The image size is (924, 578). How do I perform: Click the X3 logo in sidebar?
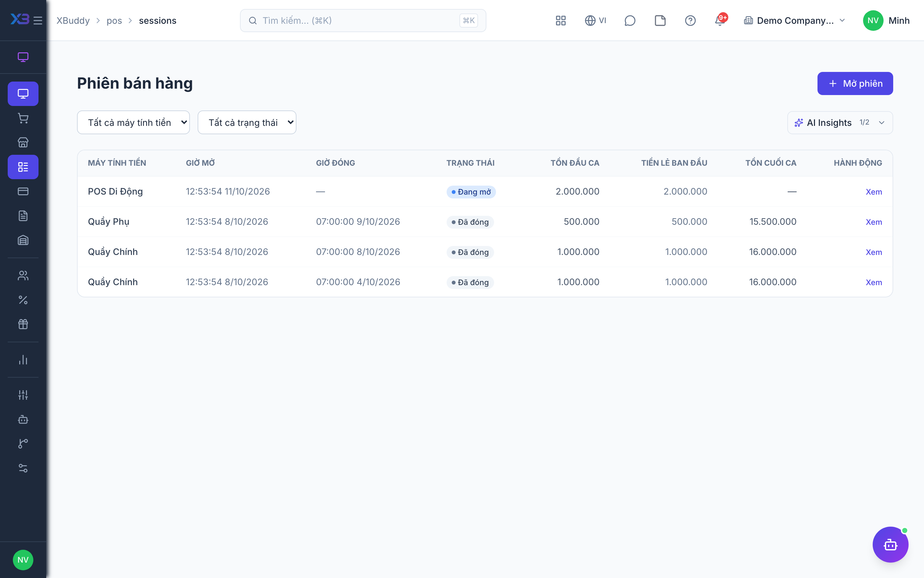(20, 19)
